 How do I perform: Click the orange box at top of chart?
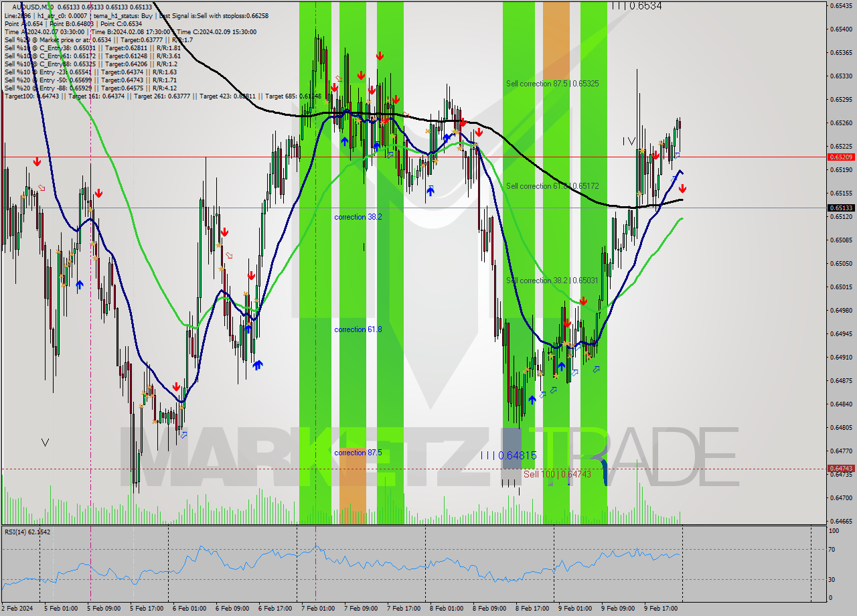(556, 40)
